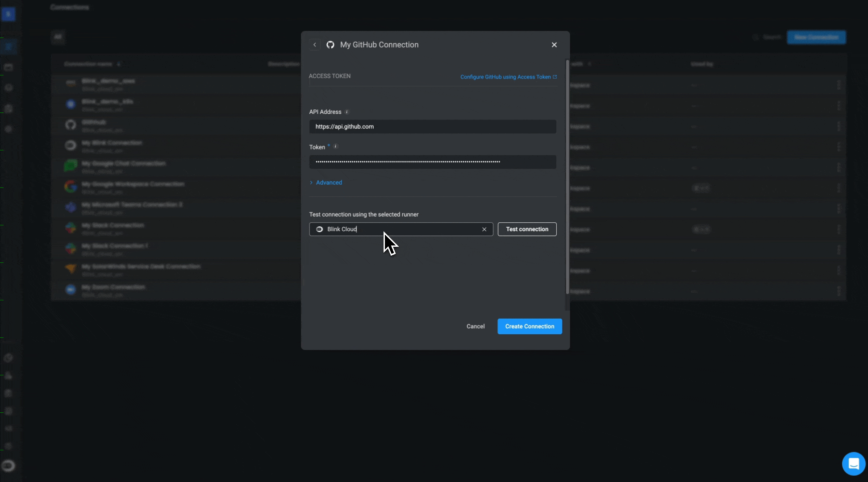868x482 pixels.
Task: Open the chat support bubble
Action: pyautogui.click(x=853, y=464)
